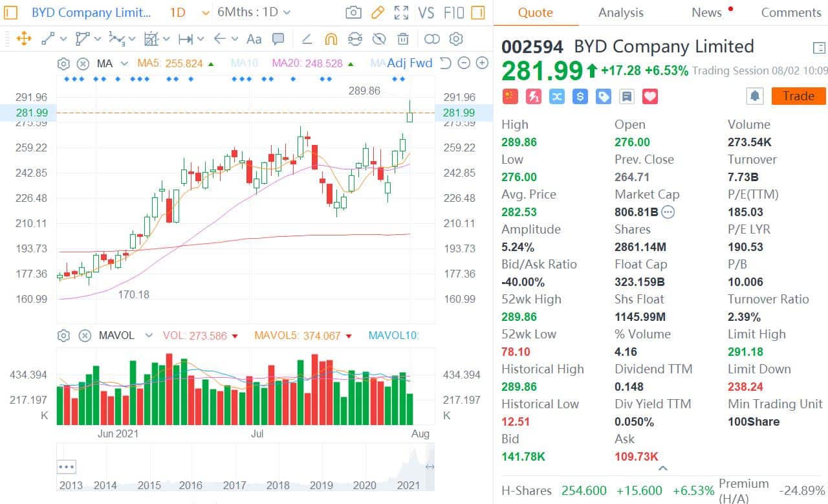Switch to the Analysis tab
The width and height of the screenshot is (828, 504).
[x=620, y=12]
